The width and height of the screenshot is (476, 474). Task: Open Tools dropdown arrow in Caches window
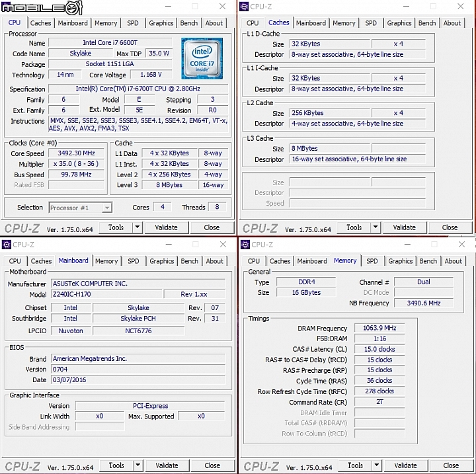(x=376, y=227)
